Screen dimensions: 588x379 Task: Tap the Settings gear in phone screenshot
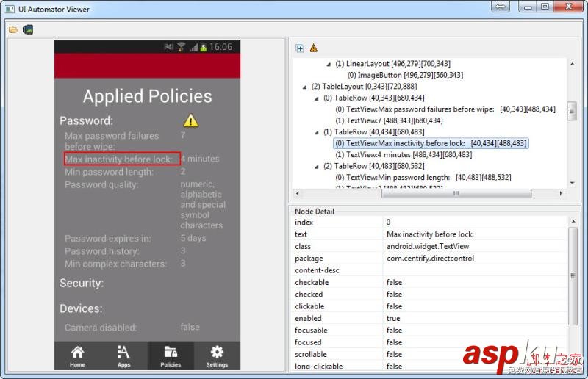coord(217,355)
